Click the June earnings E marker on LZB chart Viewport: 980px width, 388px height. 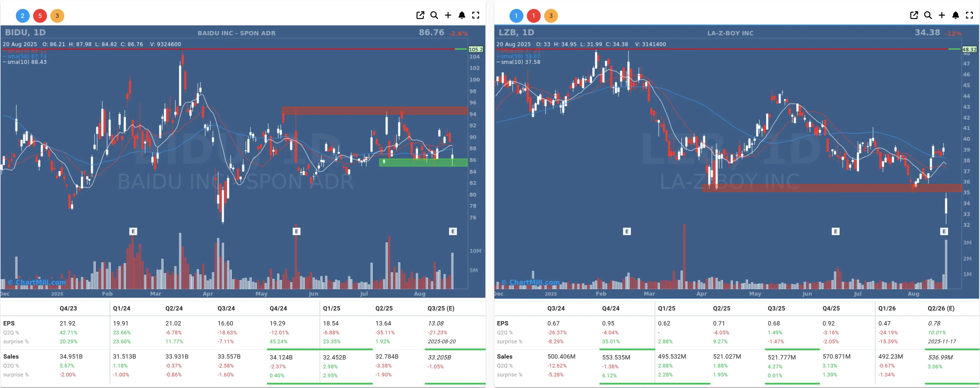[x=835, y=231]
